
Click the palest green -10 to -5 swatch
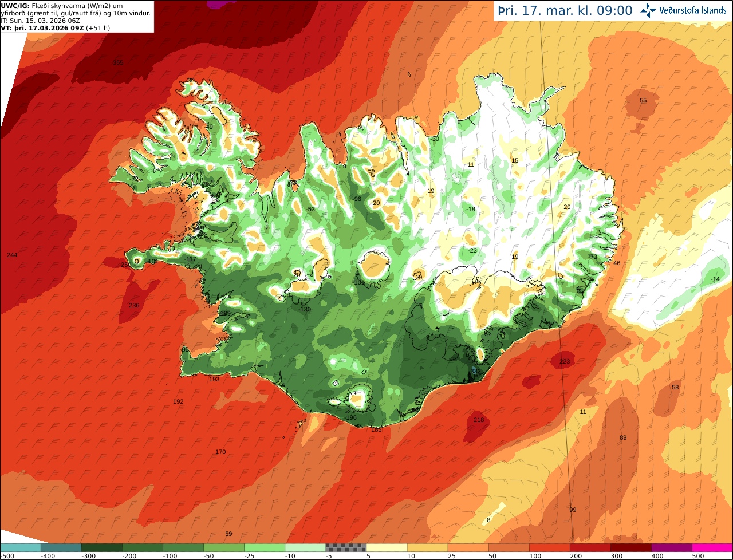tap(305, 547)
